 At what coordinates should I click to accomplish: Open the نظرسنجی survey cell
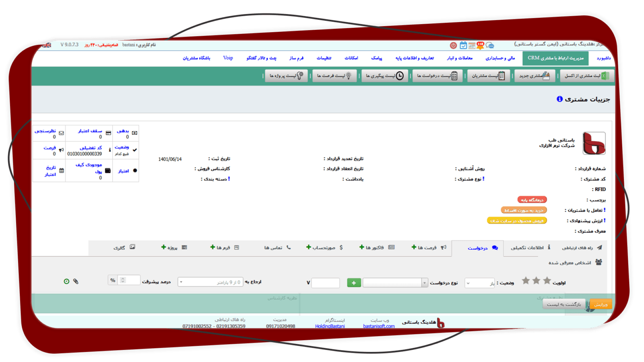tap(49, 133)
